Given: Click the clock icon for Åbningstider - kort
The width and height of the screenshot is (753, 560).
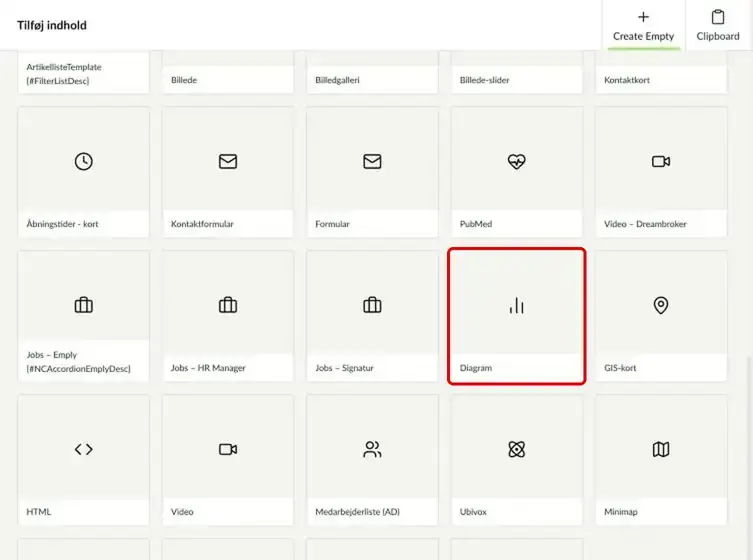Looking at the screenshot, I should coord(84,161).
